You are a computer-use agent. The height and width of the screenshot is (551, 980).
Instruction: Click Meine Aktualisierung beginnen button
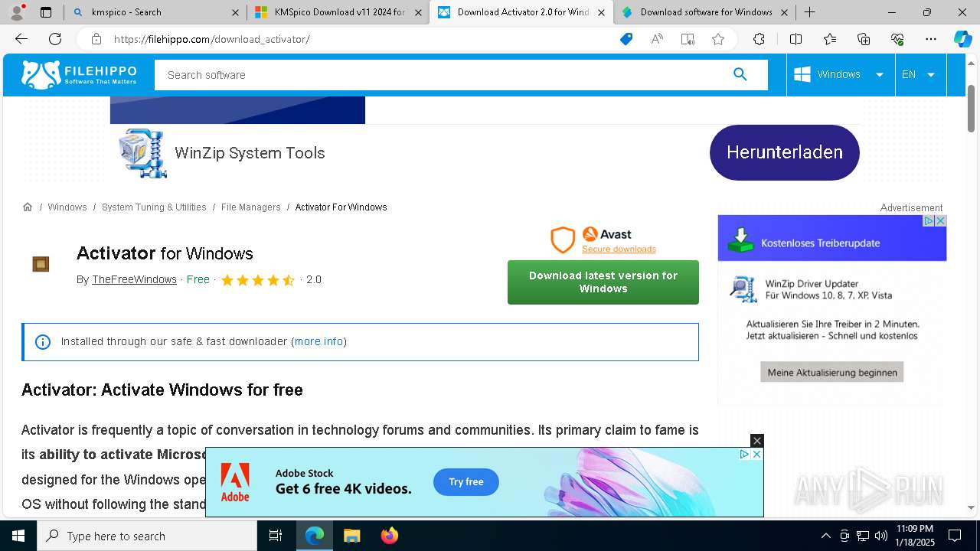832,373
